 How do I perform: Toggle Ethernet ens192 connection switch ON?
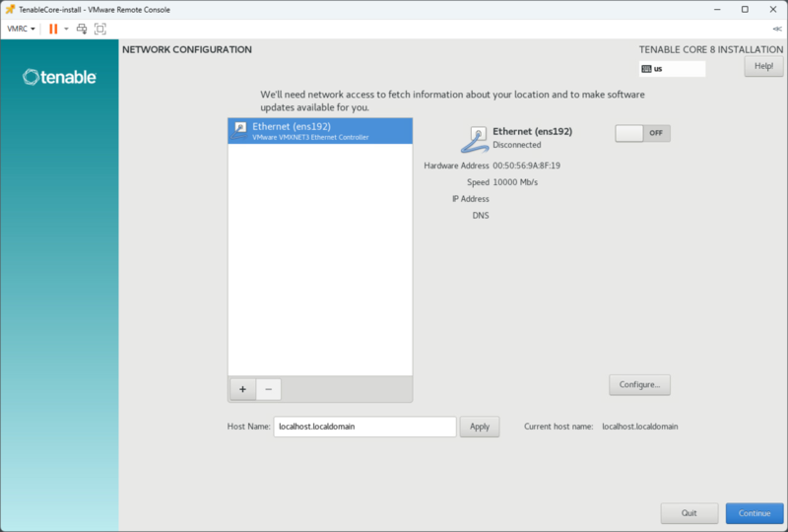(x=643, y=133)
